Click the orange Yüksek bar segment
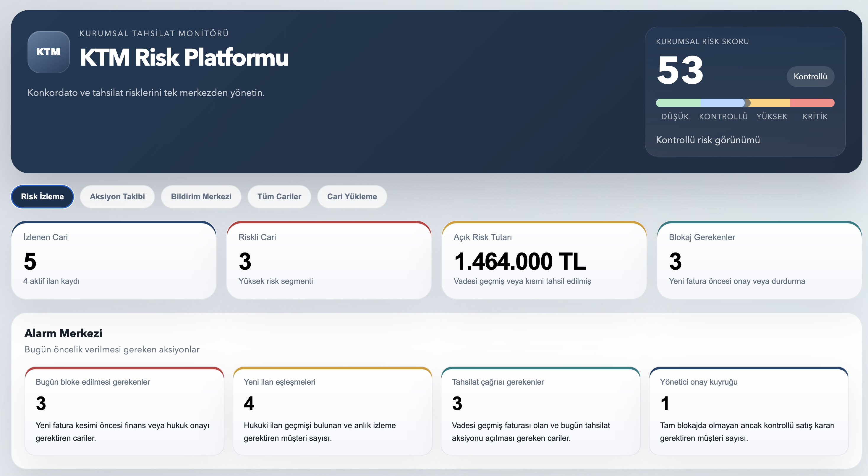The height and width of the screenshot is (476, 868). (770, 103)
